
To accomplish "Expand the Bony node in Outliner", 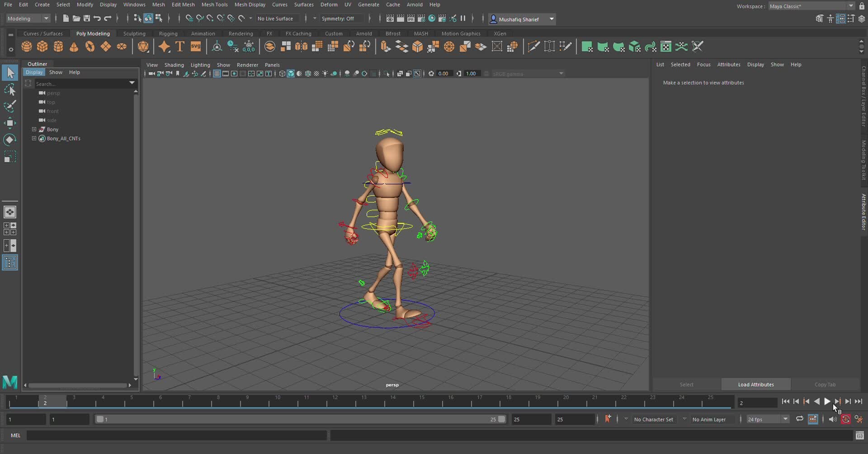I will (34, 129).
